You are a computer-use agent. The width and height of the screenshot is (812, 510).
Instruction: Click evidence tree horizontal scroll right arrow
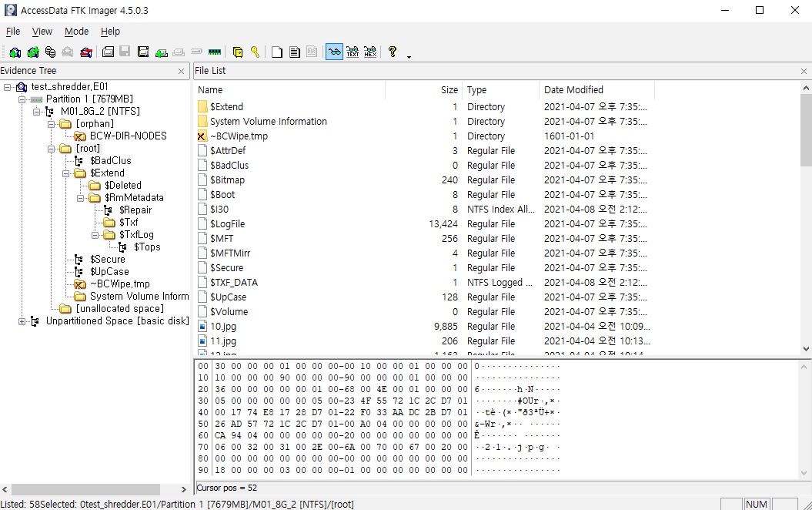[183, 489]
